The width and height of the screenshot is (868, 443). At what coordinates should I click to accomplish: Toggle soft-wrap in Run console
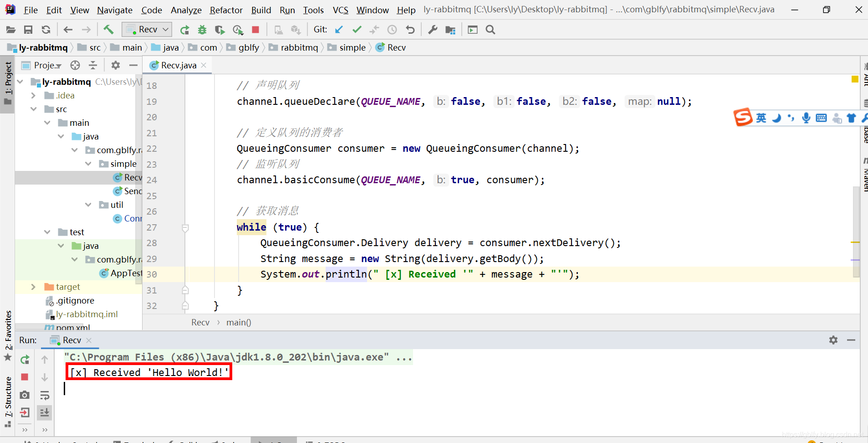coord(45,395)
